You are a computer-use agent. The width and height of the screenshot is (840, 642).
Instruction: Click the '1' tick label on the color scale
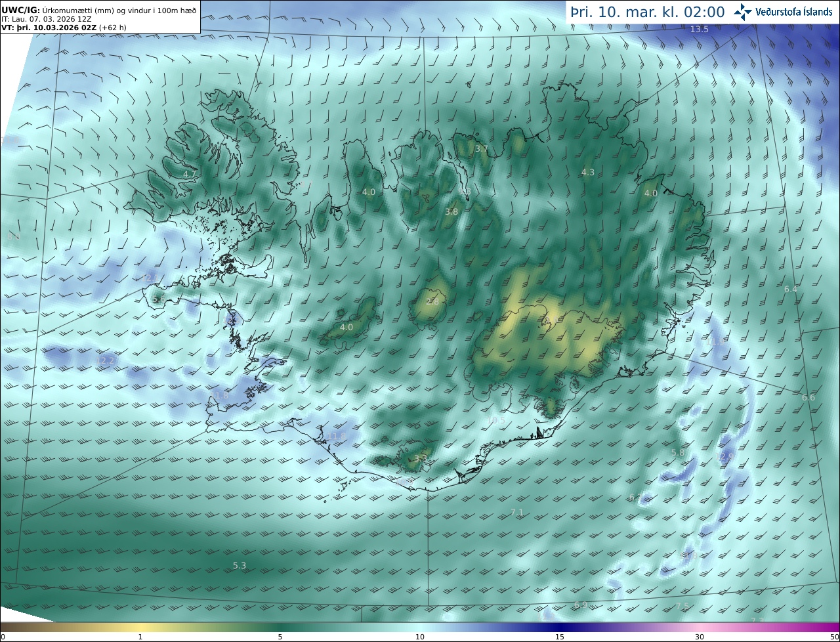pyautogui.click(x=140, y=637)
